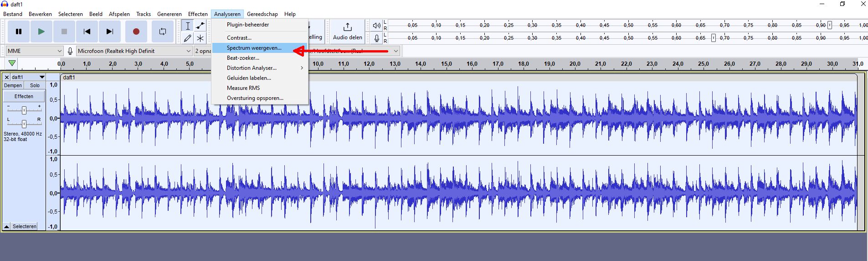Viewport: 868px width, 261px height.
Task: Click the Selecteren button on the track panel
Action: [25, 226]
